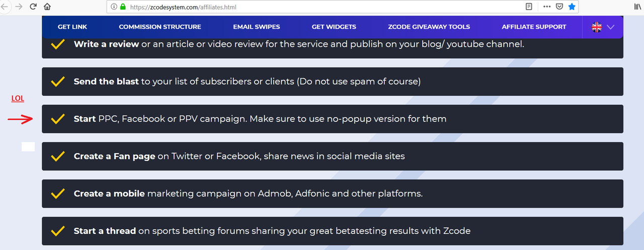The image size is (644, 250).
Task: Click the 'Write a review' bold text
Action: pos(106,44)
